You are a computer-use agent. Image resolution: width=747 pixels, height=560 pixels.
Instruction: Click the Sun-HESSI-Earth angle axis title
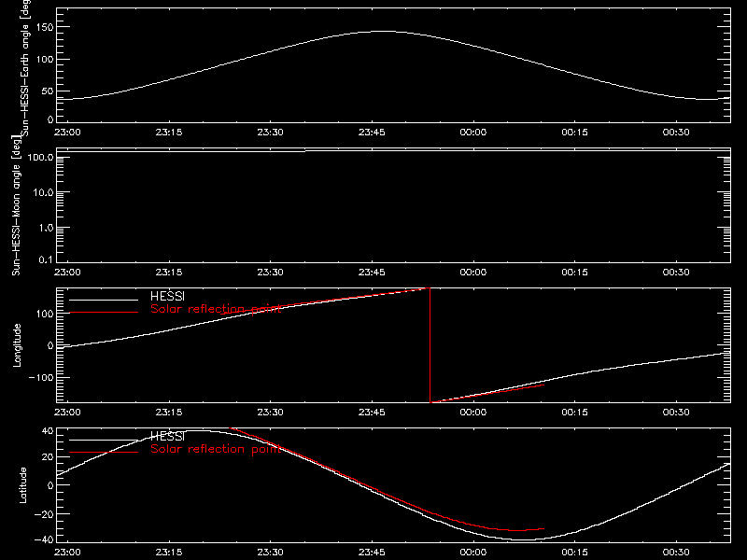tap(25, 68)
